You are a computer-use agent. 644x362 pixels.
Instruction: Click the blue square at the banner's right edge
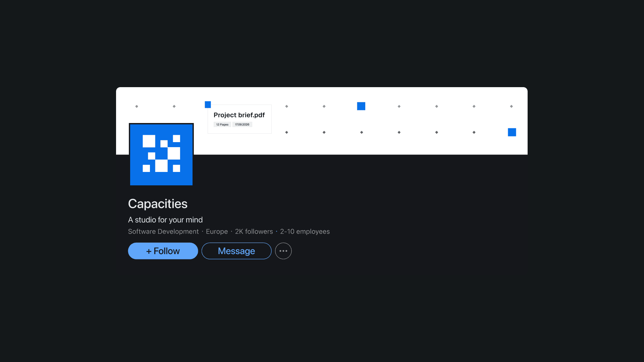[512, 132]
